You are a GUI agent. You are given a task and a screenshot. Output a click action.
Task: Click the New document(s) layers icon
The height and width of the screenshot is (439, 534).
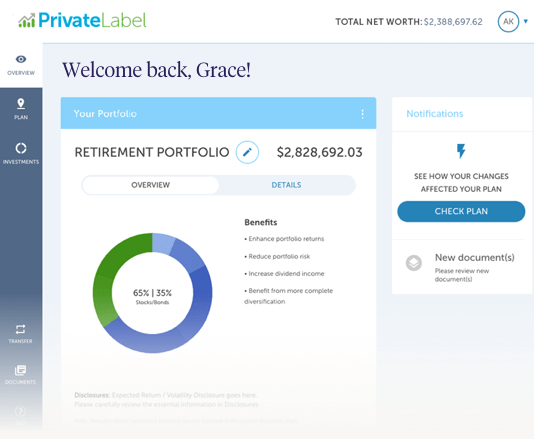point(414,263)
